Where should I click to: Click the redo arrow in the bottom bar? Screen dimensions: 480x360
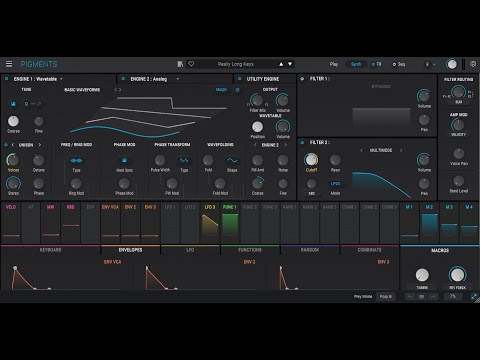tap(433, 296)
